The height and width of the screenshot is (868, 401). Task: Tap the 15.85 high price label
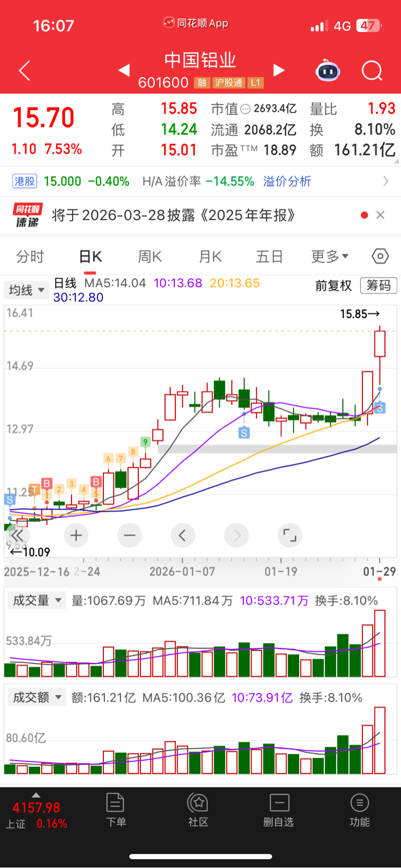[360, 314]
